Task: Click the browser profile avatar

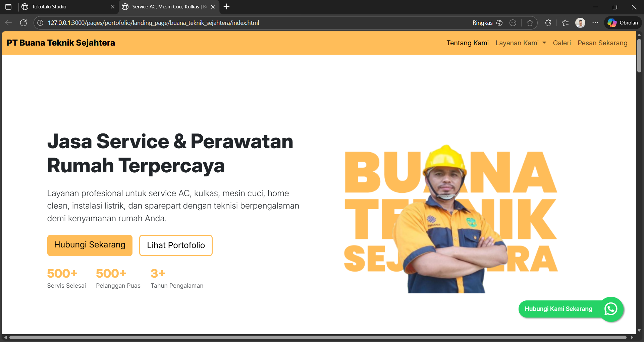Action: point(580,23)
